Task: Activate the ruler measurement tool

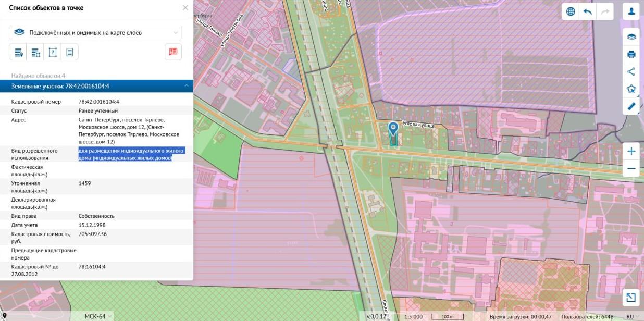Action: (631, 106)
